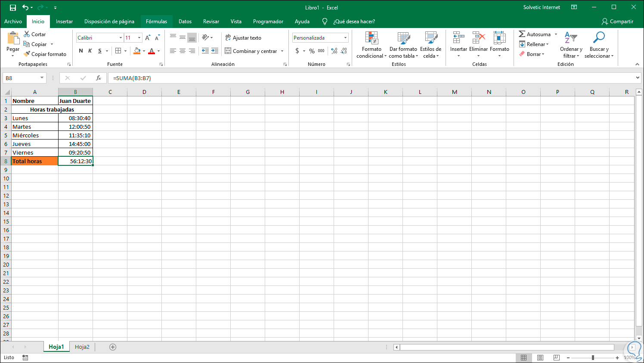Open the Archivo menu
The image size is (644, 363).
[x=13, y=22]
